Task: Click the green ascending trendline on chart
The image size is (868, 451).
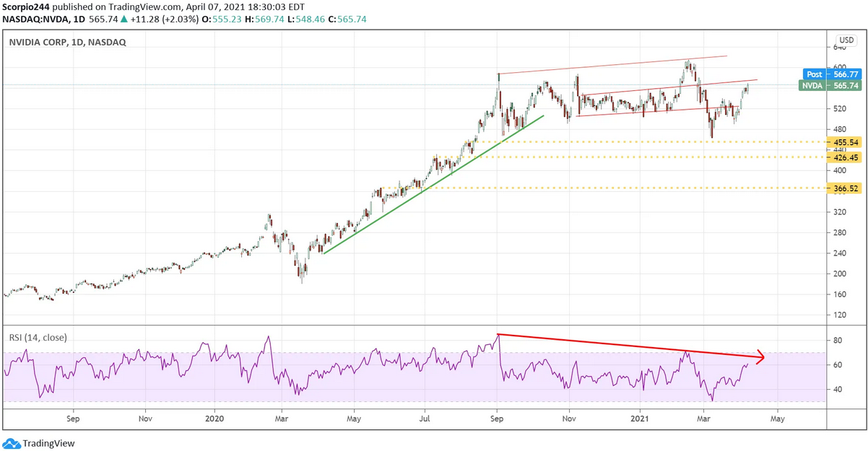Action: click(433, 184)
